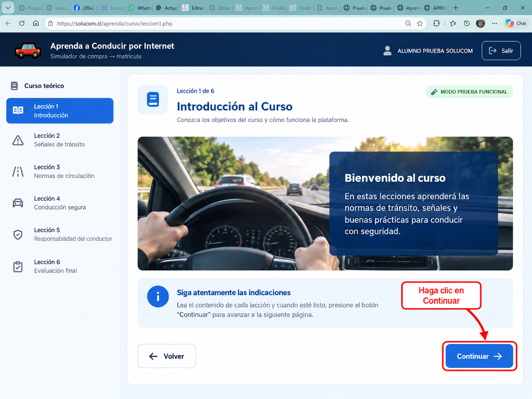Click the Volver button
532x399 pixels.
(167, 356)
